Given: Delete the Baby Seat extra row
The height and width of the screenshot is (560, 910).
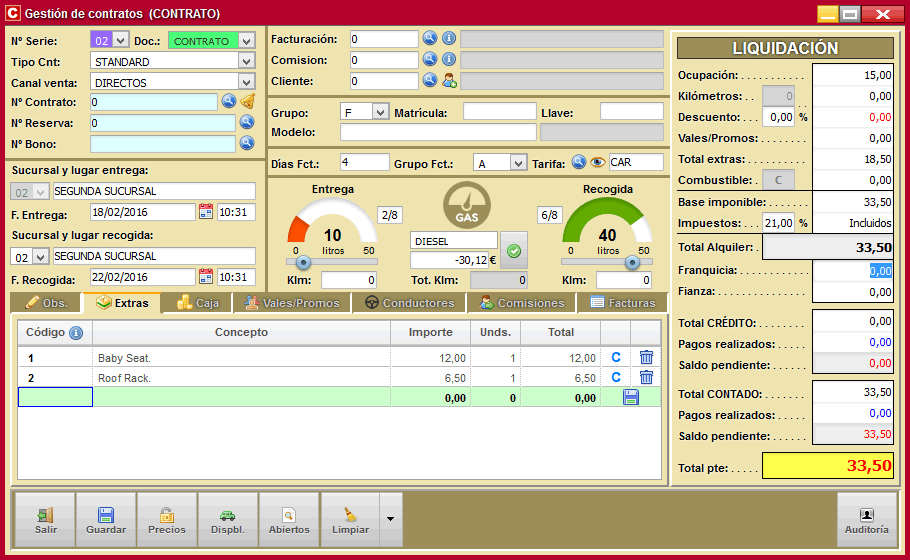Looking at the screenshot, I should [646, 357].
